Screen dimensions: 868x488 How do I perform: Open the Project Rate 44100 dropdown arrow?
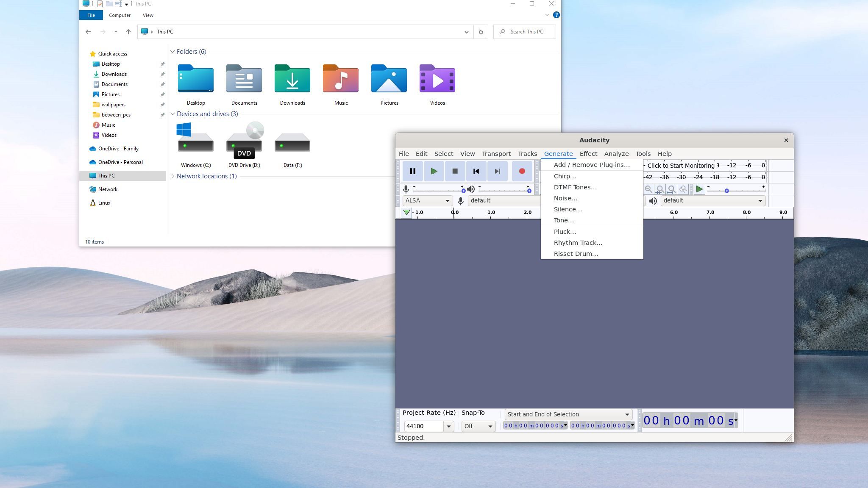click(448, 426)
